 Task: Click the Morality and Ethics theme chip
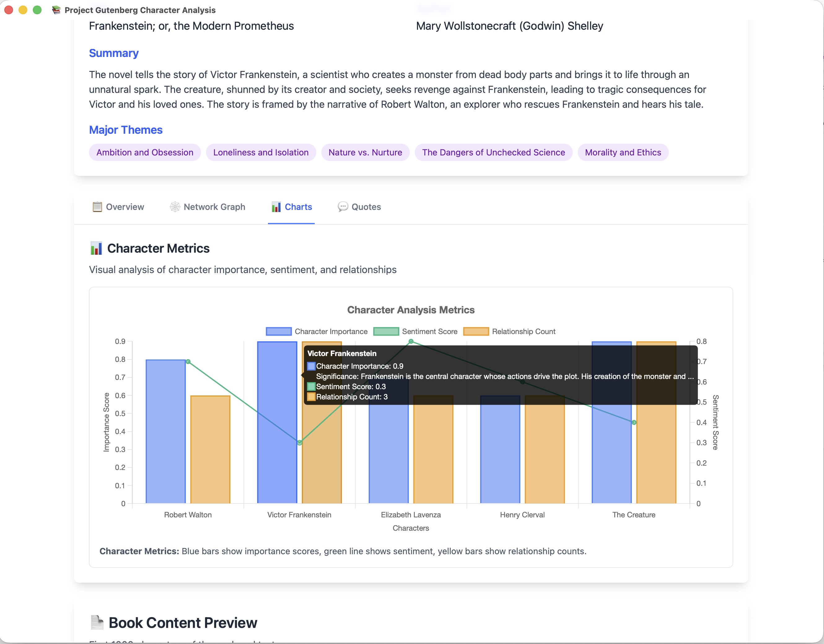coord(623,152)
